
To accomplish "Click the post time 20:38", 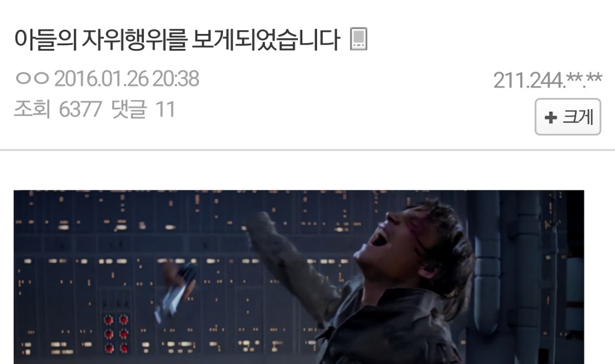I will tap(175, 79).
